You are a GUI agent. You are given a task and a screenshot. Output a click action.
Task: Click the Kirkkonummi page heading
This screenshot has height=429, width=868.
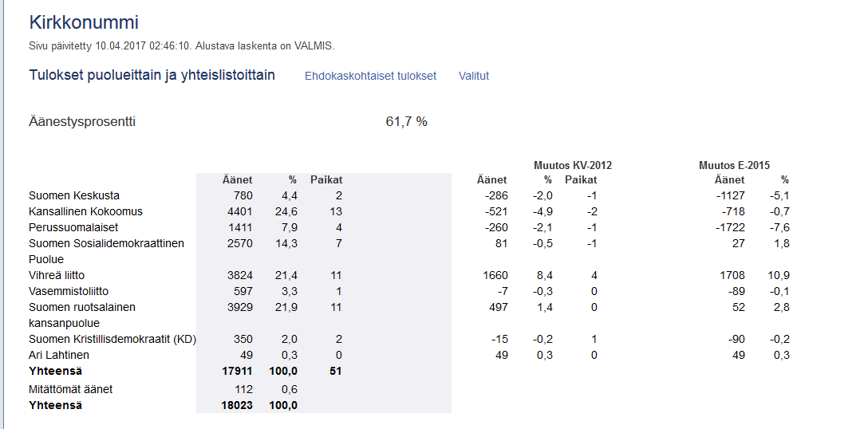(x=84, y=22)
